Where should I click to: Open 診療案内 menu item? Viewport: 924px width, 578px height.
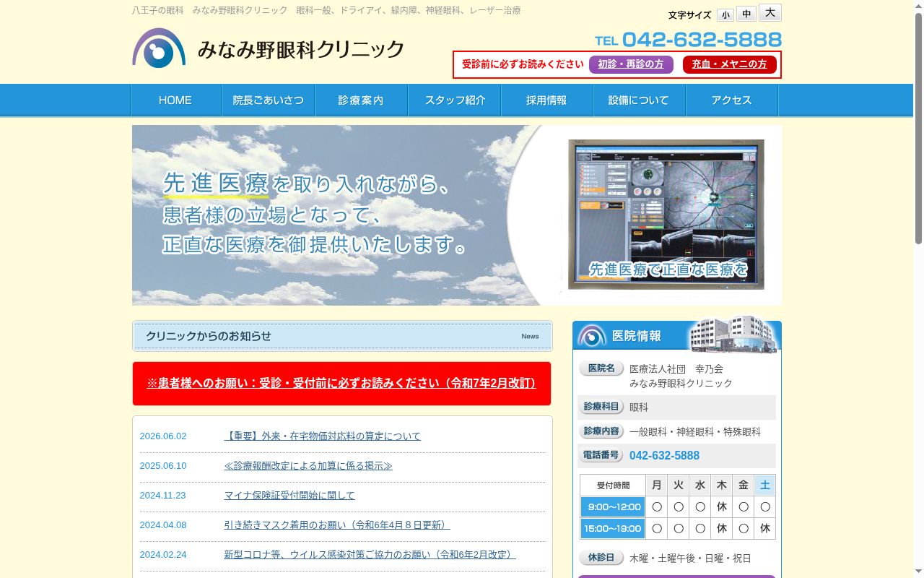pyautogui.click(x=361, y=100)
